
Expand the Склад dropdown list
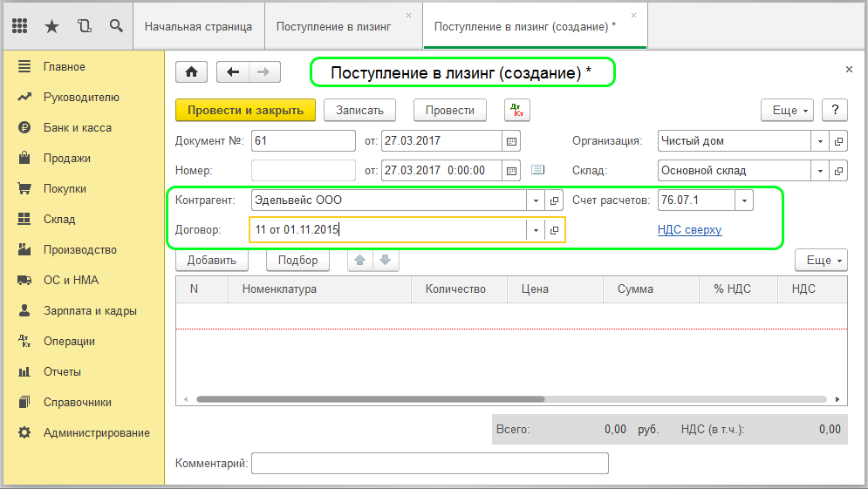click(820, 170)
